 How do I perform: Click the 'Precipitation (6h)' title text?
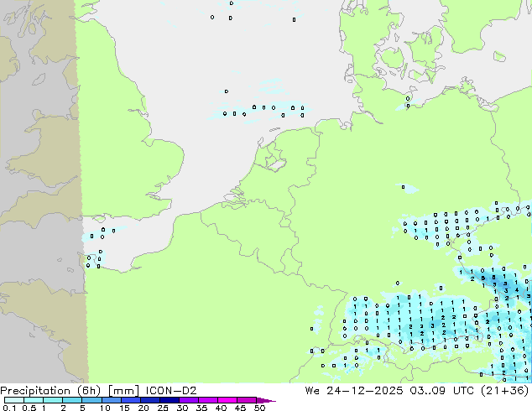pos(50,391)
